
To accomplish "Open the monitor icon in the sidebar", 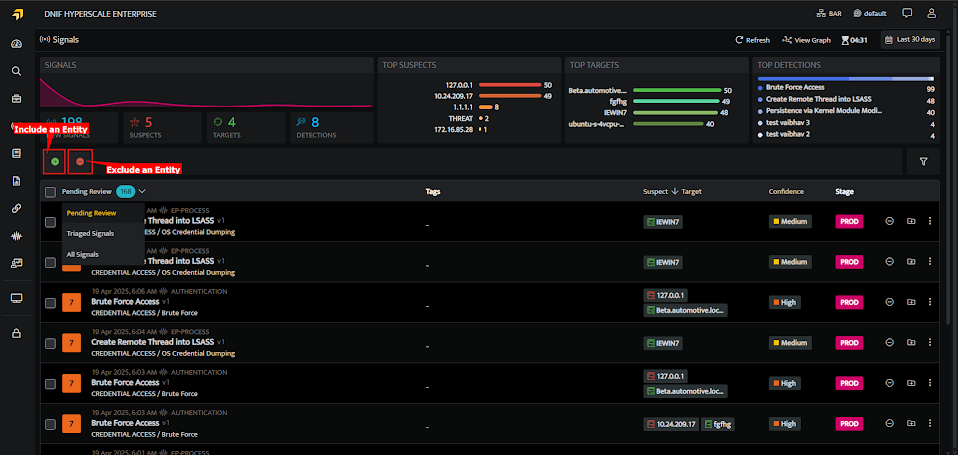I will pos(16,298).
